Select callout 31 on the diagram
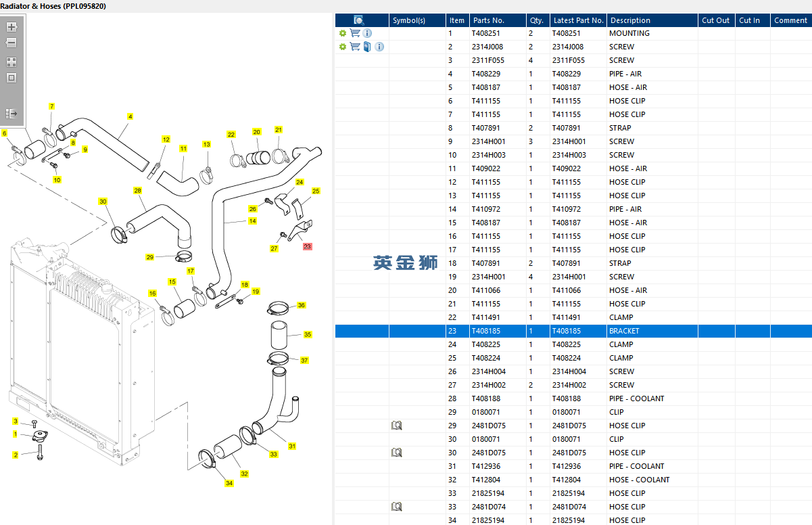This screenshot has height=525, width=812. 292,446
